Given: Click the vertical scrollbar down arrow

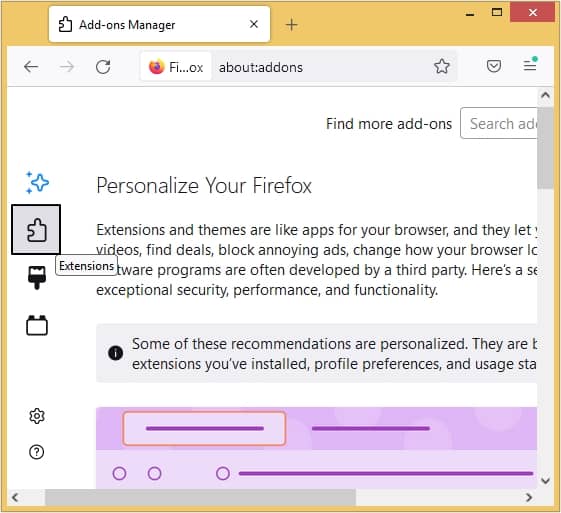Looking at the screenshot, I should (x=546, y=480).
